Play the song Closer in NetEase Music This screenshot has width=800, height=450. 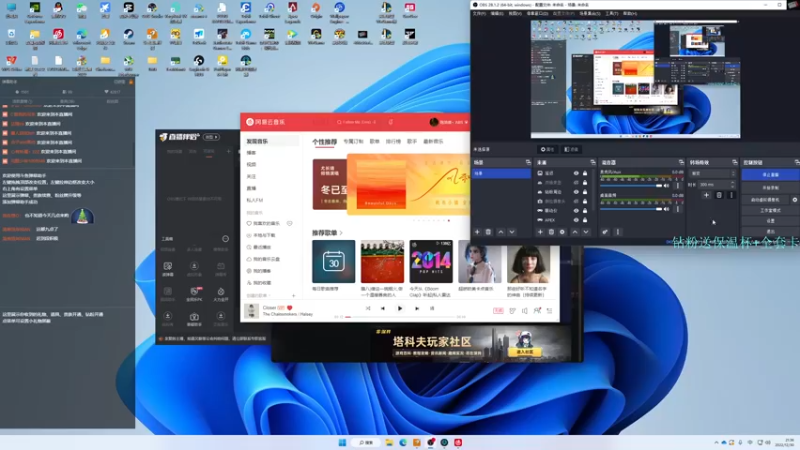pos(400,308)
